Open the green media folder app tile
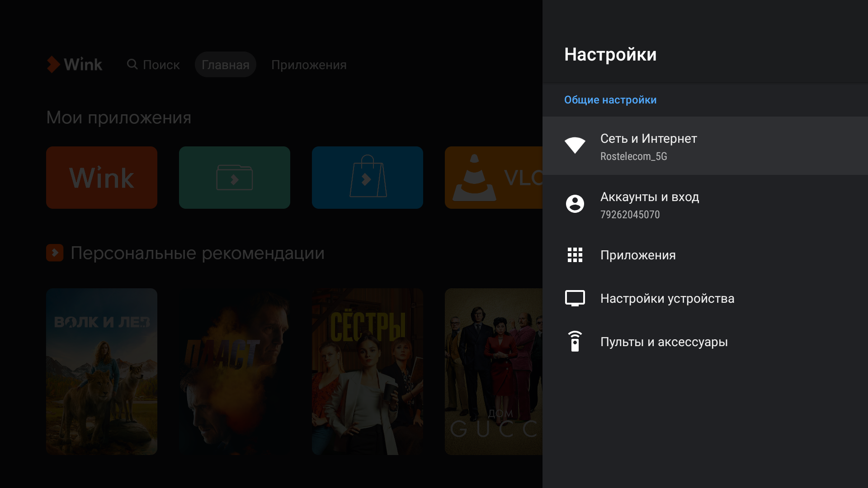Viewport: 868px width, 488px height. pyautogui.click(x=234, y=178)
